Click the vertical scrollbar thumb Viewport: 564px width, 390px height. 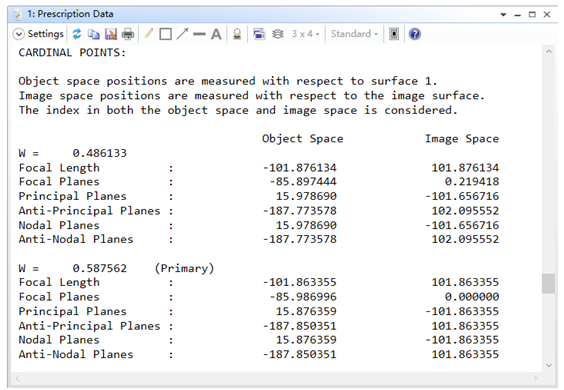coord(549,284)
